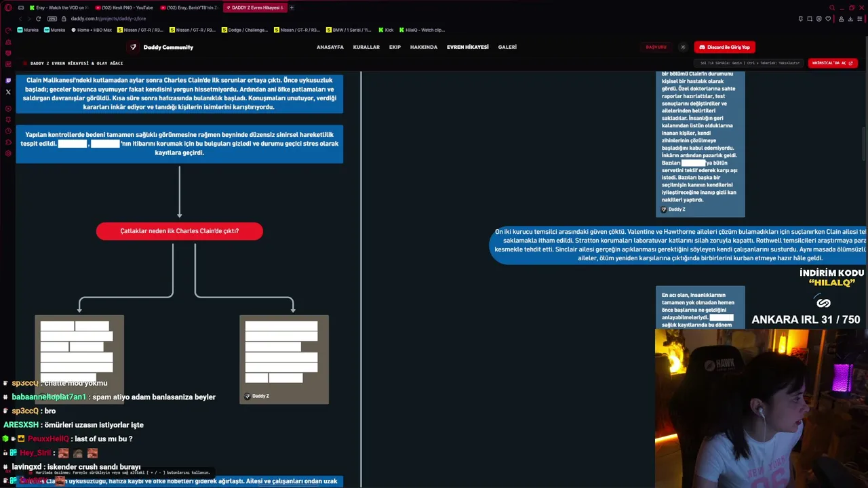
Task: Switch to the Eray, BarisYTB YouTube tab
Action: click(189, 7)
